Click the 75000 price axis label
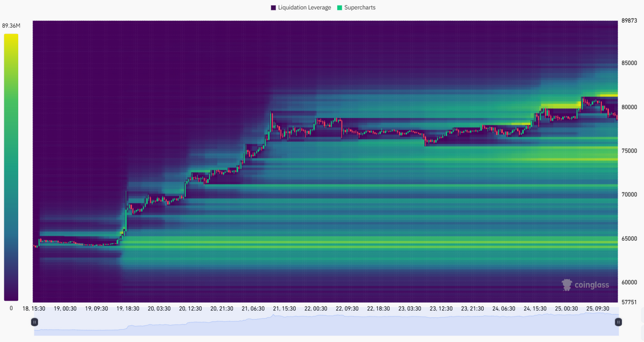The height and width of the screenshot is (342, 644). [630, 151]
